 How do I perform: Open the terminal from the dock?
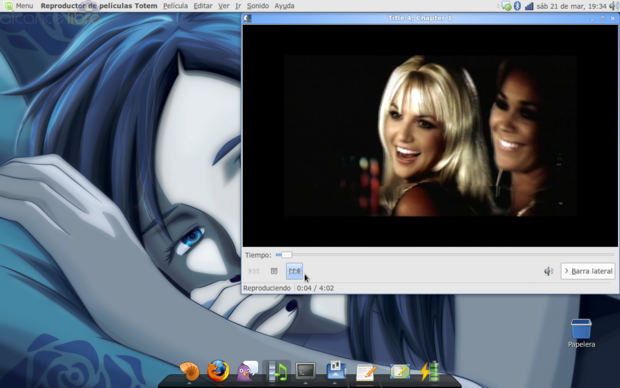[306, 371]
